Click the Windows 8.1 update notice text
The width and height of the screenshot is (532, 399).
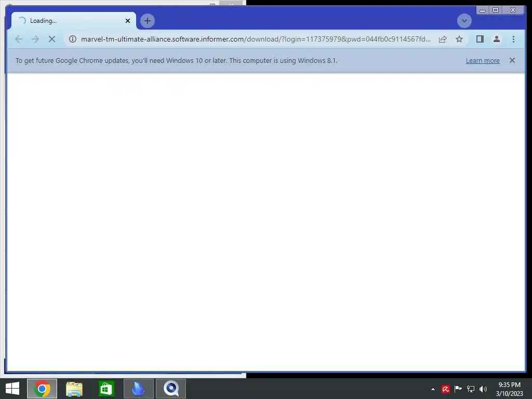pyautogui.click(x=177, y=61)
